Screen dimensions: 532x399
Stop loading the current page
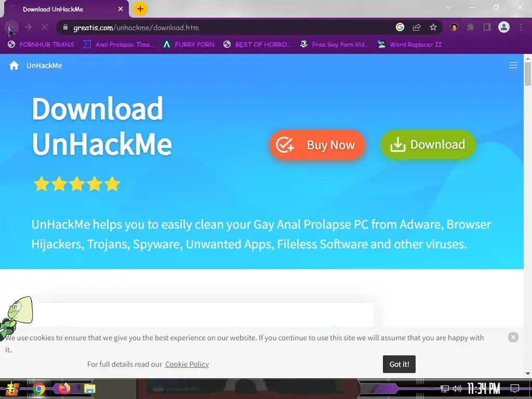pos(45,28)
